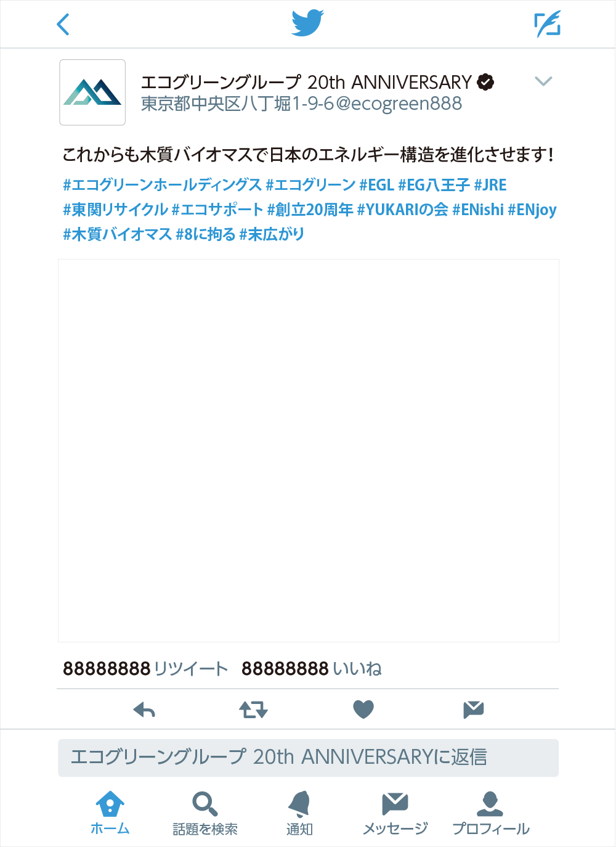Go back with the left arrow
The height and width of the screenshot is (847, 616).
pos(63,25)
